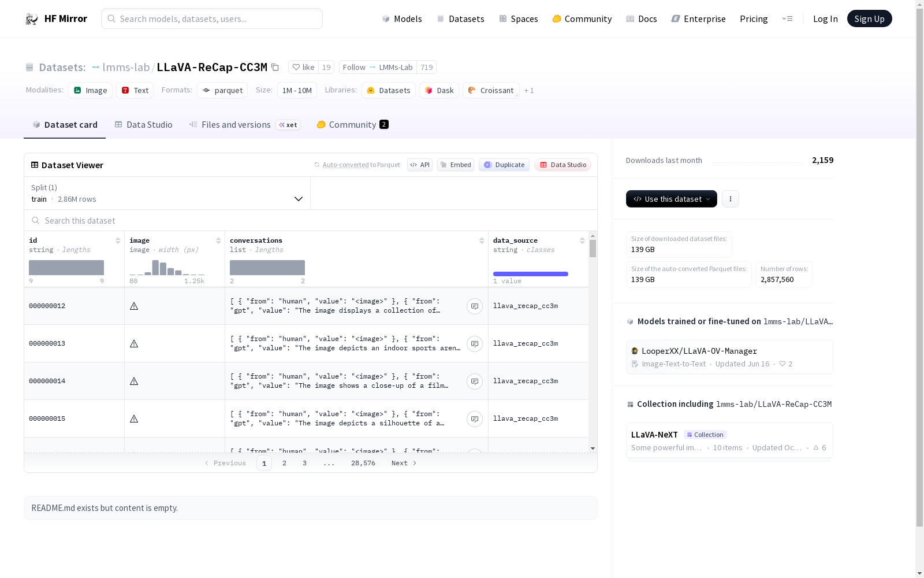The height and width of the screenshot is (578, 924).
Task: Click the heart like icon
Action: coord(296,68)
